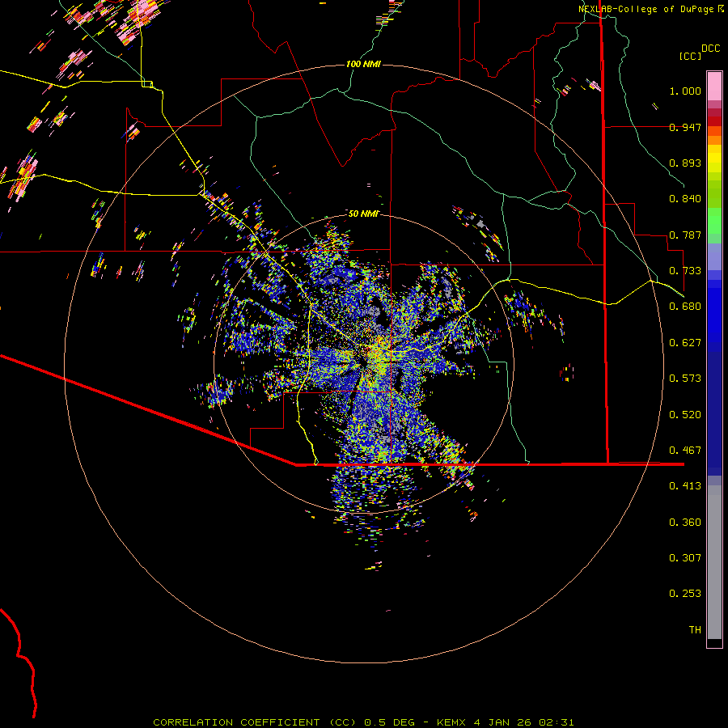Select the 0.573 scale value
728x728 pixels.
[x=685, y=379]
